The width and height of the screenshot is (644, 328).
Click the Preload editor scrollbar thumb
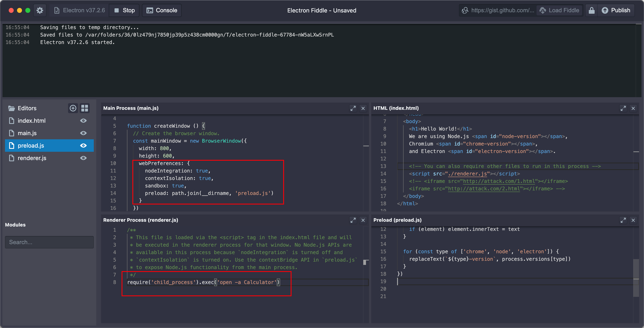pyautogui.click(x=636, y=278)
